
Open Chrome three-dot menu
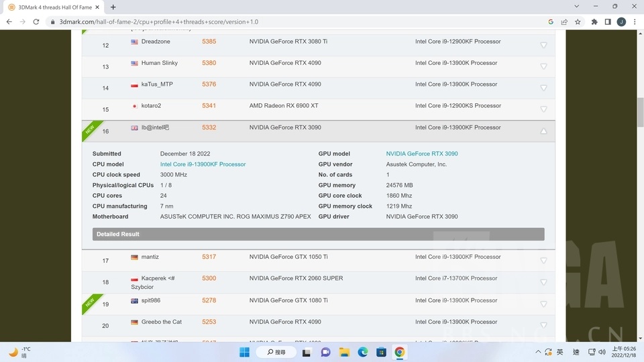click(x=635, y=21)
